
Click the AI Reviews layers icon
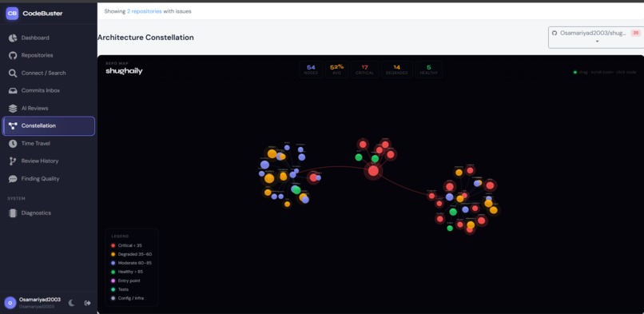coord(13,109)
